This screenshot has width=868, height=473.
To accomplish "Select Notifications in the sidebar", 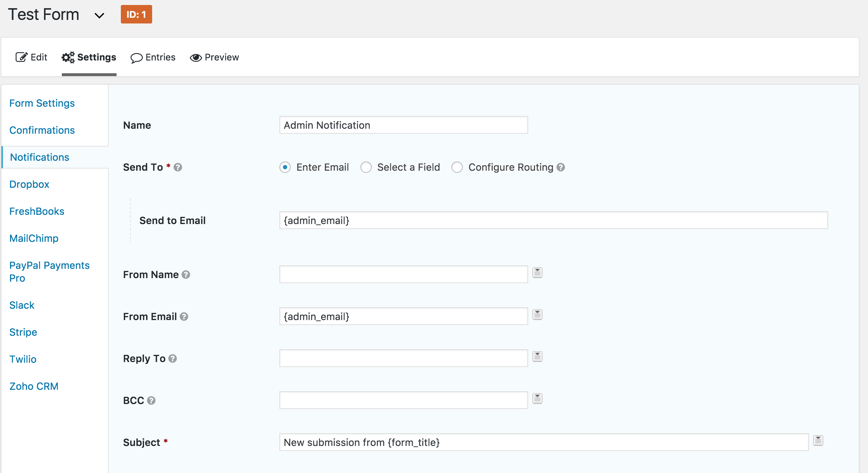I will click(39, 157).
